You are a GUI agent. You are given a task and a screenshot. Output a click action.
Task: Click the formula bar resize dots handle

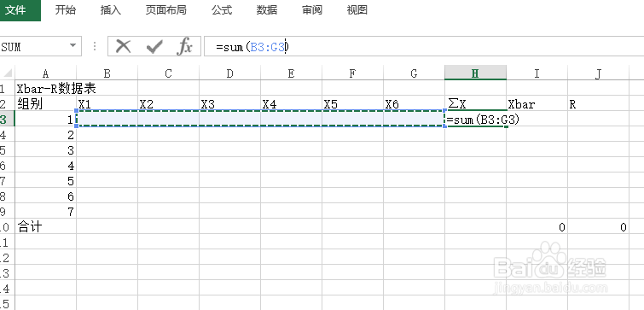click(95, 46)
